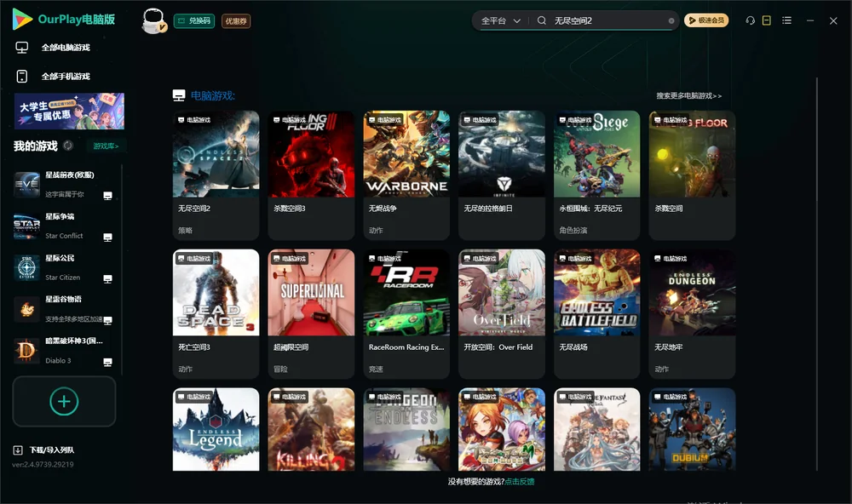This screenshot has height=504, width=852.
Task: Open the 死亡空间3 Dead Space card
Action: 216,313
